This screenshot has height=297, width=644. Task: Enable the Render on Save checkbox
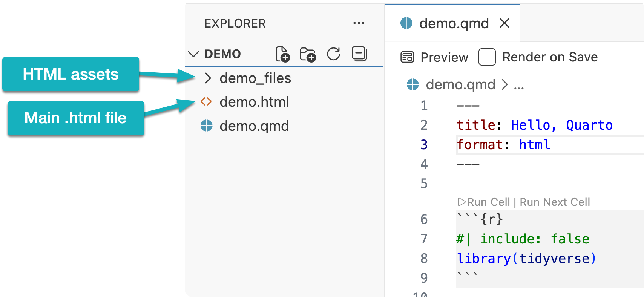click(x=487, y=57)
